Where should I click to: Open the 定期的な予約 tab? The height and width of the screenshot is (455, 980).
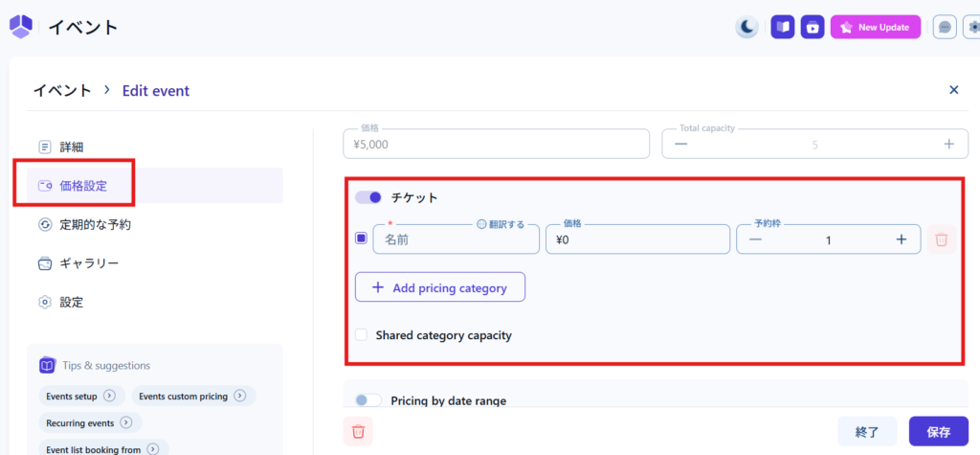point(95,224)
